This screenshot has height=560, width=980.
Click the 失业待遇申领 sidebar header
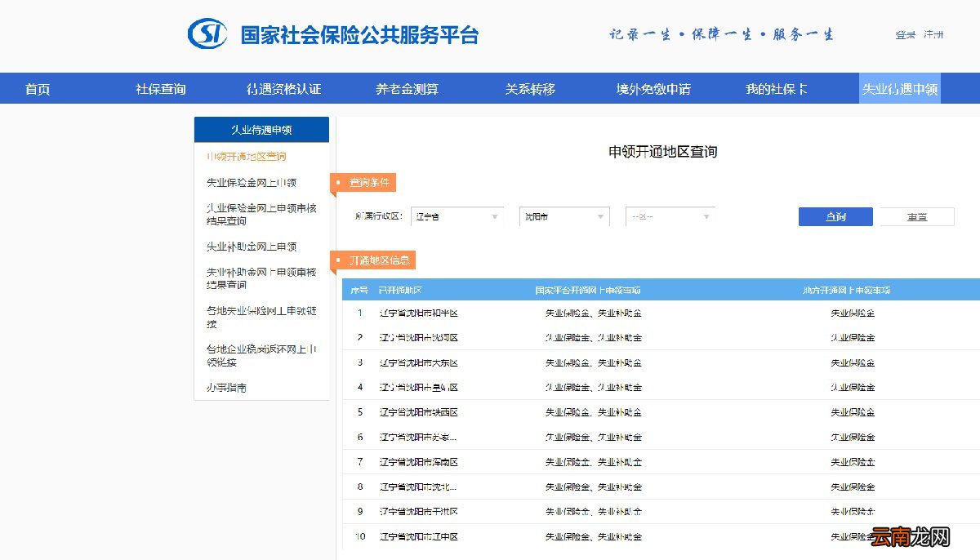(261, 130)
